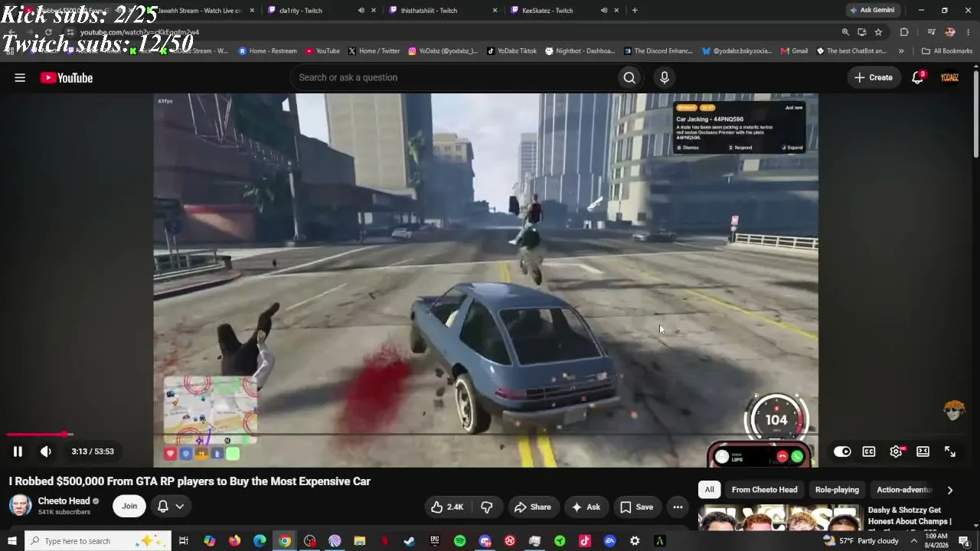Click the Create button
The image size is (980, 551).
(x=873, y=77)
